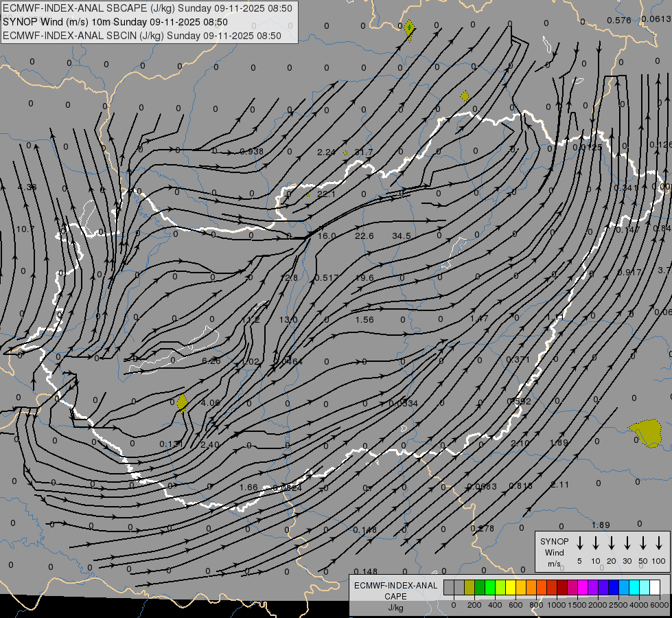
Task: Click the olive color swatch in CAPE legend
Action: (470, 588)
